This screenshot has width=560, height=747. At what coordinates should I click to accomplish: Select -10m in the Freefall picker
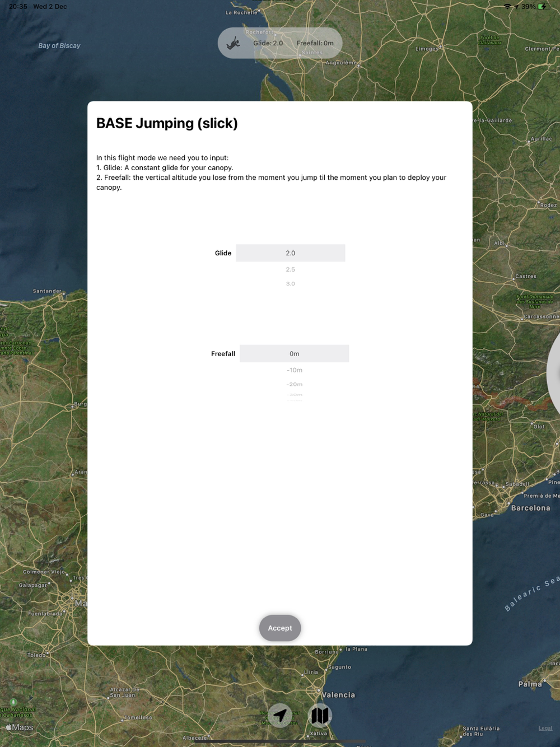(x=295, y=370)
